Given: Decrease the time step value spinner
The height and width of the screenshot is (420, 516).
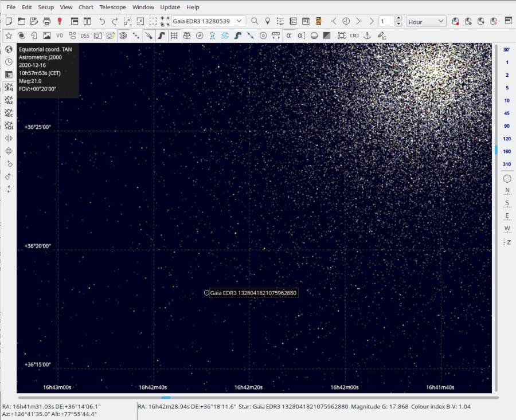Looking at the screenshot, I should tap(398, 24).
